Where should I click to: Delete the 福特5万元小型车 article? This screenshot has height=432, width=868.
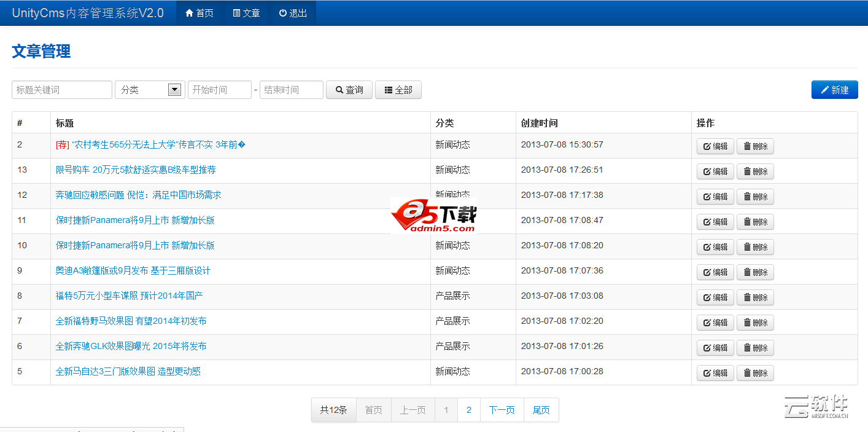[755, 297]
